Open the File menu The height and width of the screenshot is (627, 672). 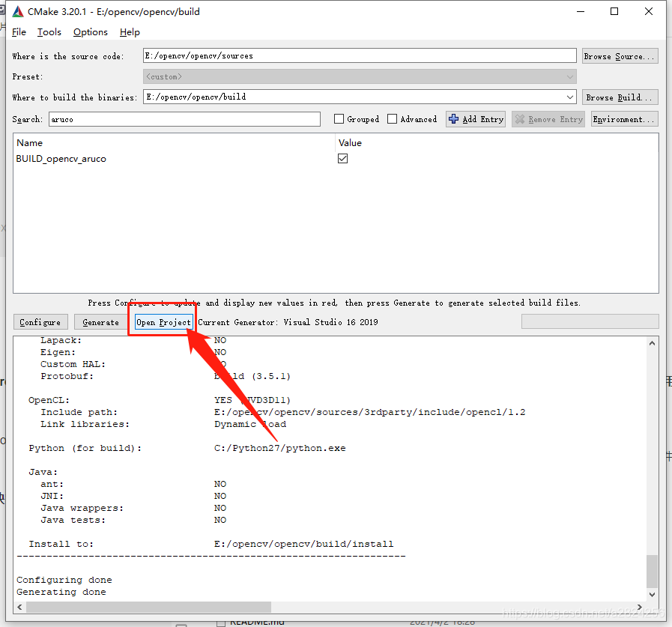point(19,32)
